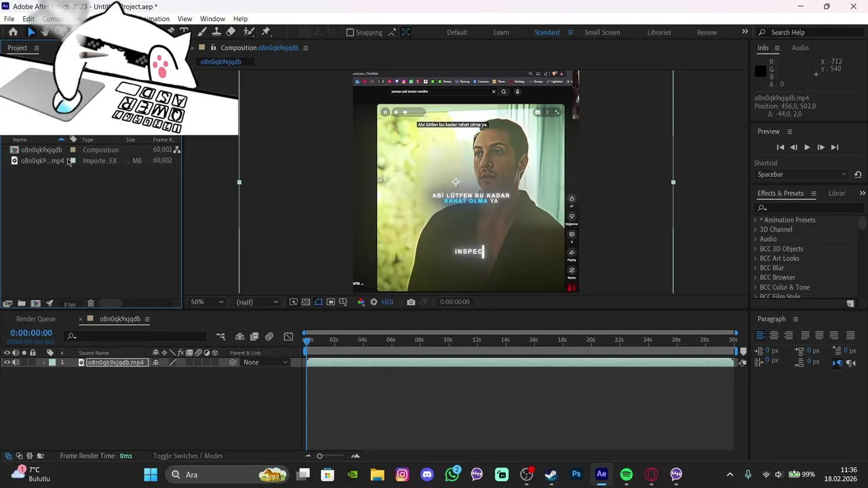Toggle Mask and Shape Path Visibility

pyautogui.click(x=318, y=302)
